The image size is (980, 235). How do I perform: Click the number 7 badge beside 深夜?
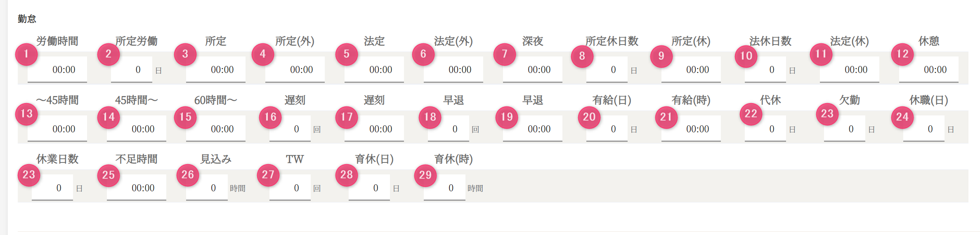pos(504,54)
